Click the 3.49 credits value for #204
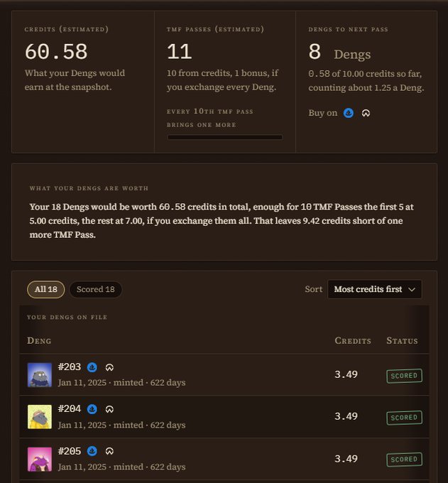Image resolution: width=448 pixels, height=483 pixels. [x=346, y=416]
